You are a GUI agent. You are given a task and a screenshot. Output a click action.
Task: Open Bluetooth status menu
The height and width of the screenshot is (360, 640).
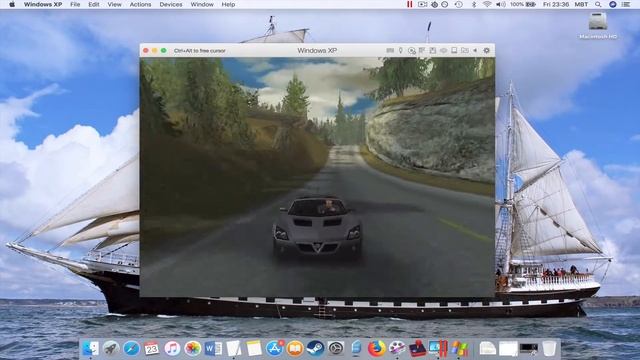point(474,4)
